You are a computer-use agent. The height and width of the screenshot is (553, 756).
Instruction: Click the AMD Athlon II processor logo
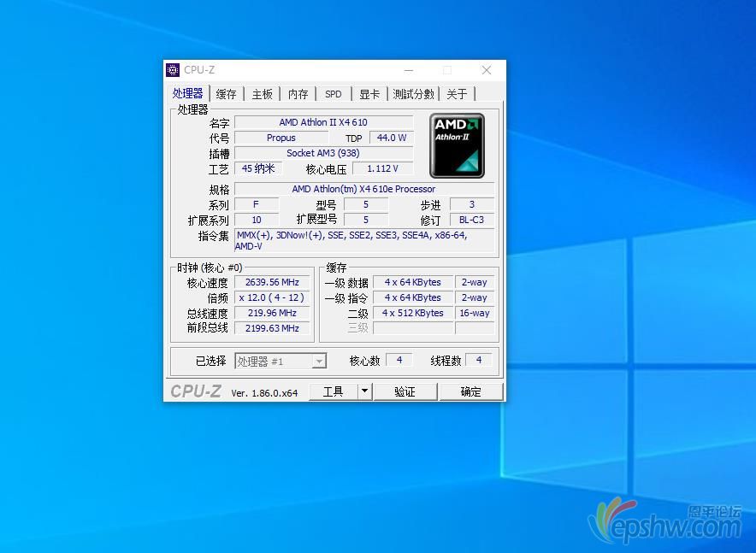pyautogui.click(x=457, y=145)
